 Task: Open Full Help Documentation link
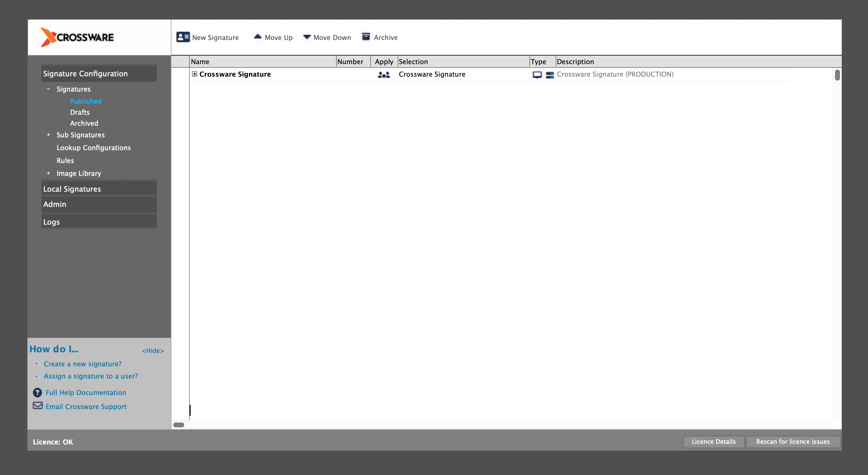86,392
